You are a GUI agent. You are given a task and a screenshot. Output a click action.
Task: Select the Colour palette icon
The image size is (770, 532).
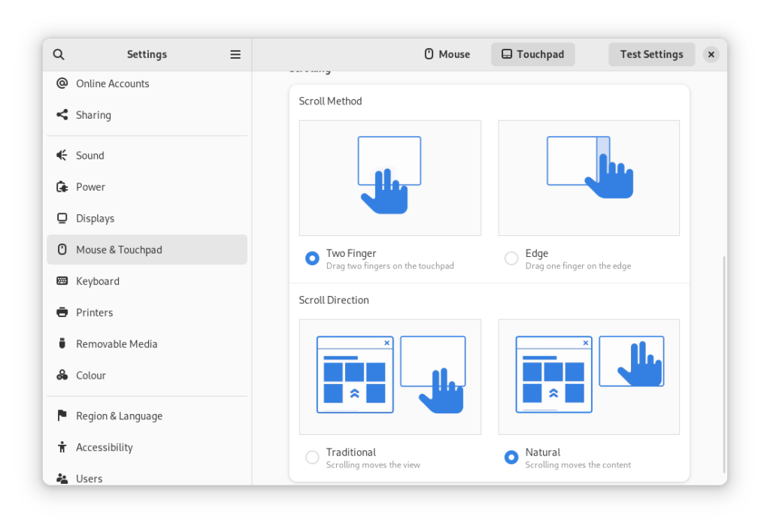[62, 375]
